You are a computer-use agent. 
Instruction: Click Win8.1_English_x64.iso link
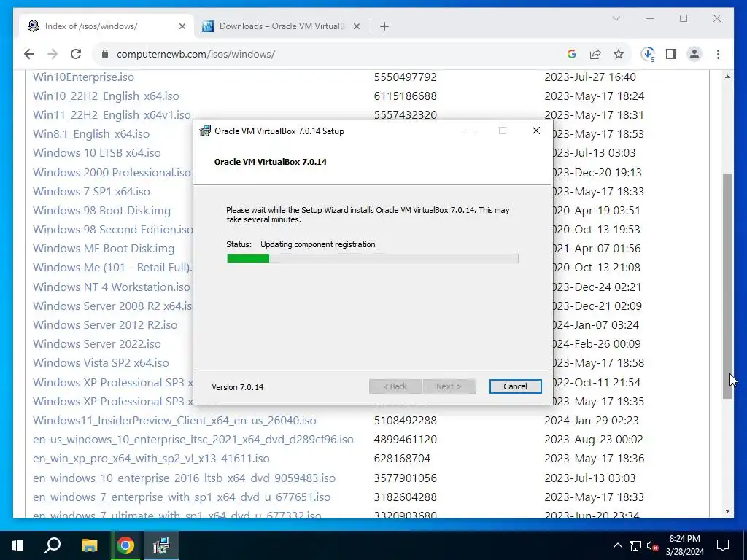coord(91,134)
